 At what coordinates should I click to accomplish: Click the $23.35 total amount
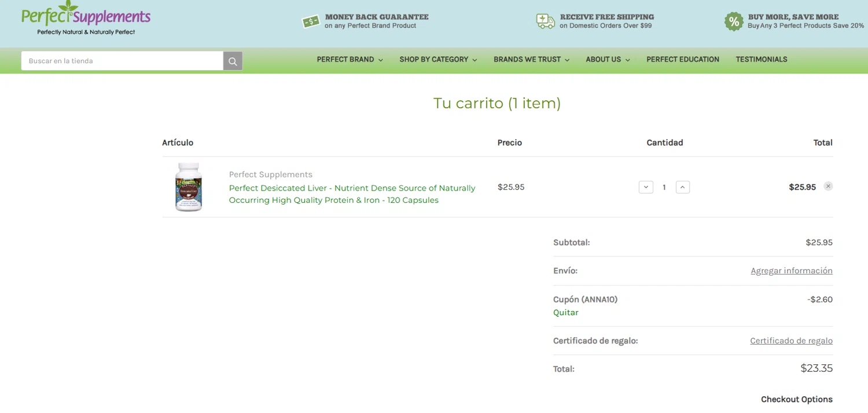coord(816,368)
